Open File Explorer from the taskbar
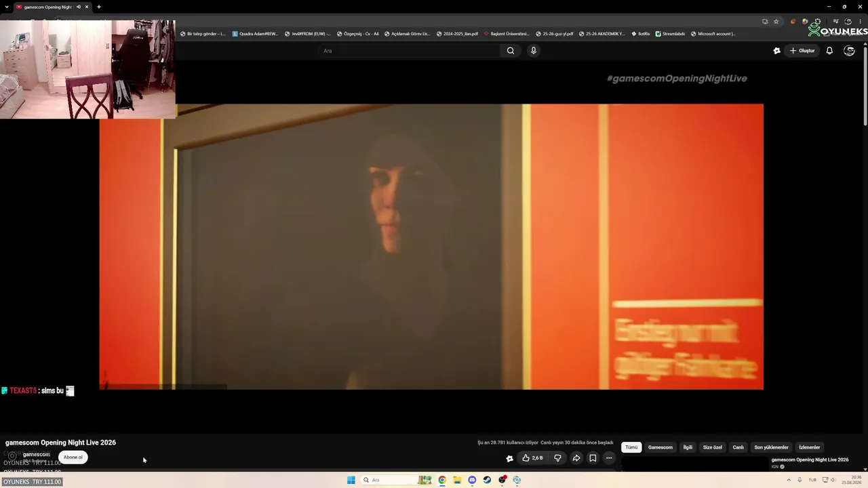This screenshot has height=488, width=868. pyautogui.click(x=457, y=480)
